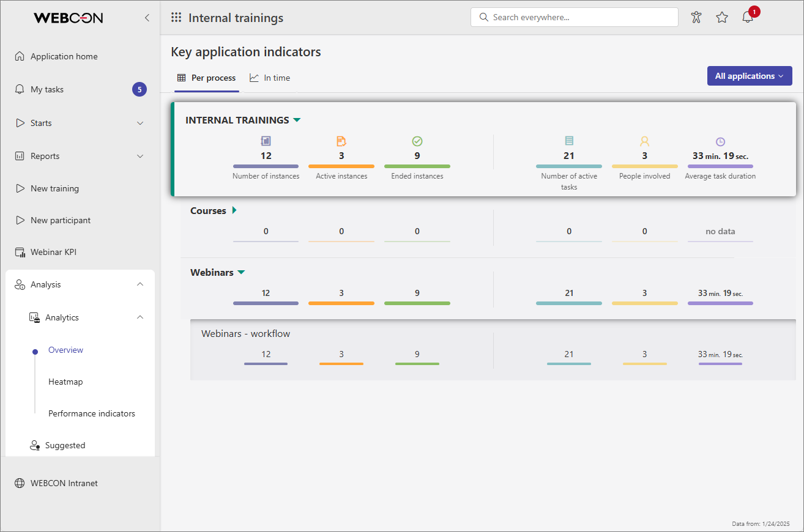Screen dimensions: 804x532
Task: Click the Average task duration clock icon
Action: point(720,141)
